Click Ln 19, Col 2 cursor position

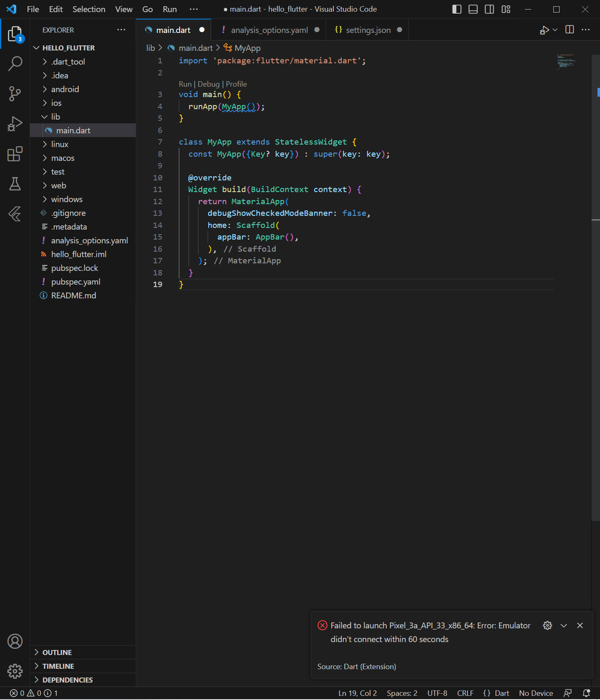point(357,693)
